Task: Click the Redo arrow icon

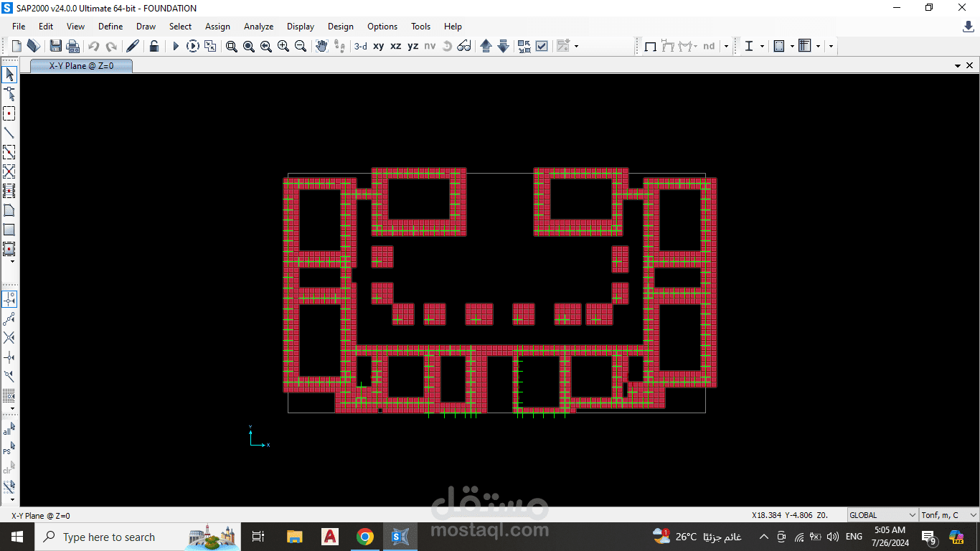Action: coord(111,46)
